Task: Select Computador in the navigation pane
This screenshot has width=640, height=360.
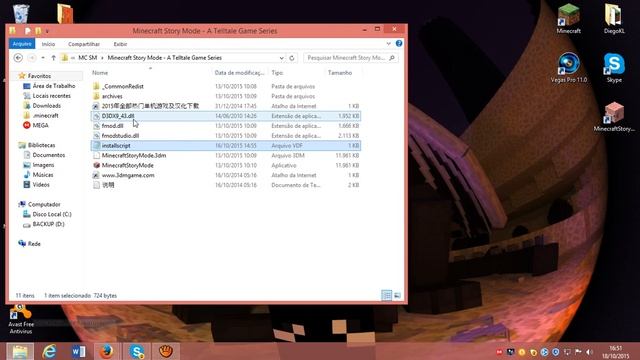Action: [44, 204]
